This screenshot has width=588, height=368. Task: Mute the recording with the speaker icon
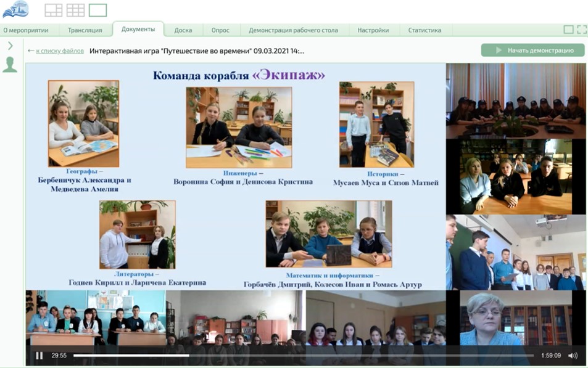click(573, 356)
